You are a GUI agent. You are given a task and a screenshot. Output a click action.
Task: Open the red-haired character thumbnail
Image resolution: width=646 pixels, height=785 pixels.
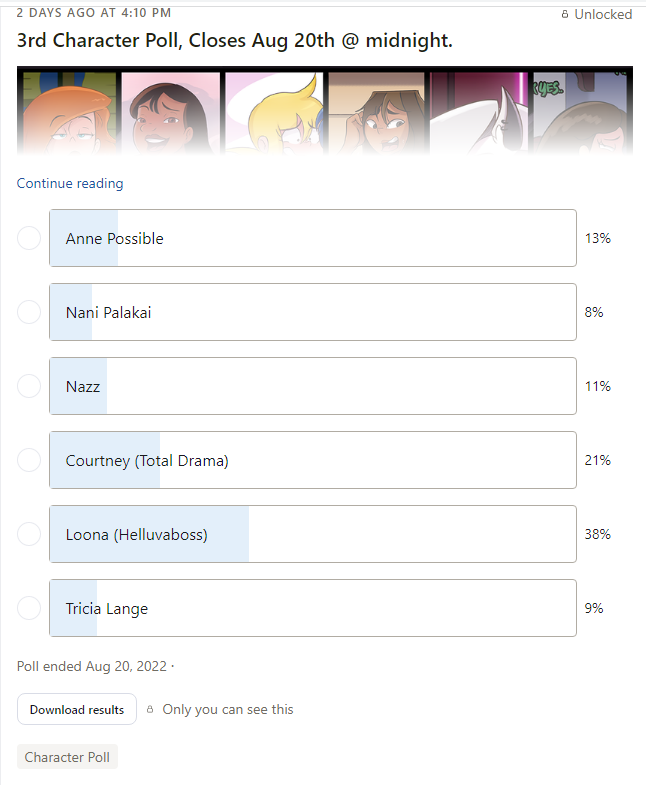[70, 113]
